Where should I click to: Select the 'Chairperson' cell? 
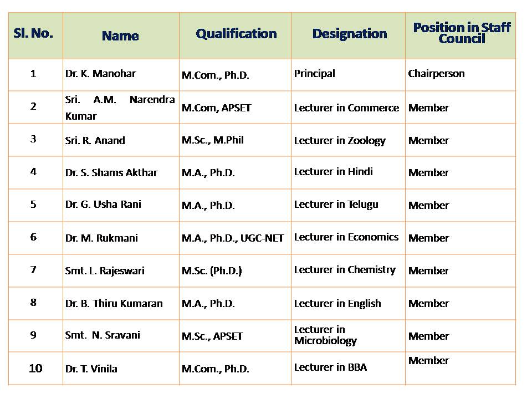click(436, 74)
